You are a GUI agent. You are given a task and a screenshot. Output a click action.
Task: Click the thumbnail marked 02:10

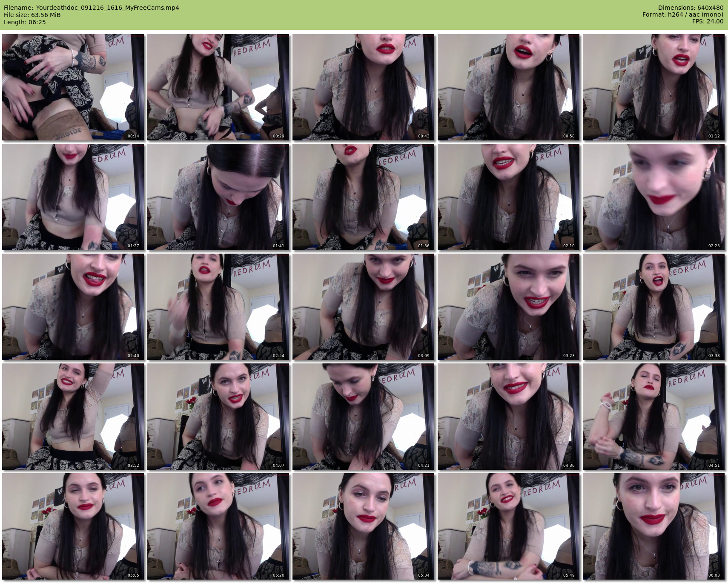[x=508, y=197]
